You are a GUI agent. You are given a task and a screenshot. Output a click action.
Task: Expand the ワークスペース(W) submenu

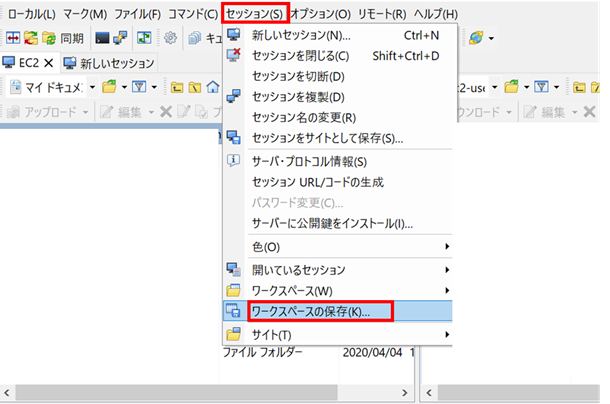pyautogui.click(x=338, y=291)
